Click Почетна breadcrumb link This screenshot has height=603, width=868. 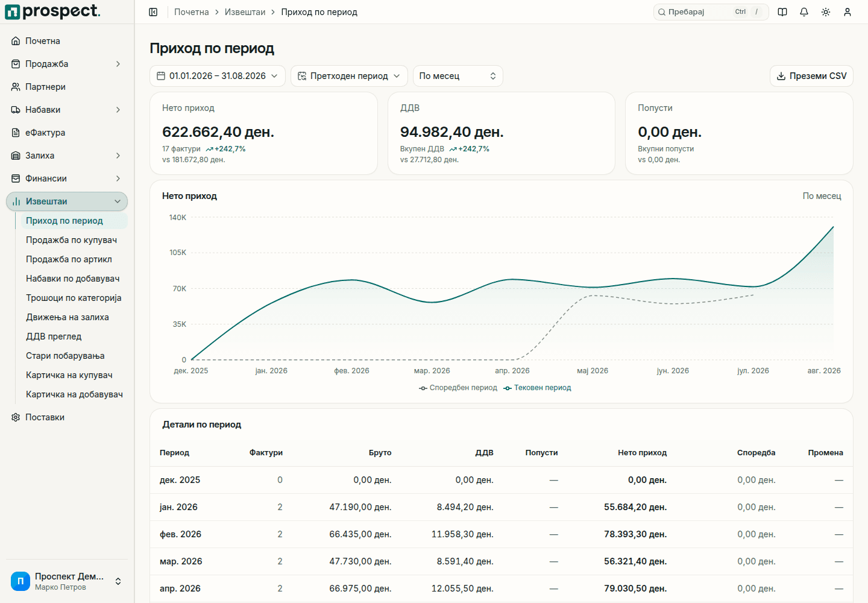coord(192,12)
